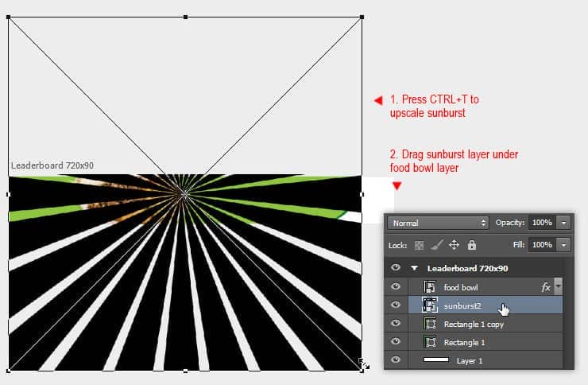Expand food bowl layer effects arrow
Screen dimensions: 588x385
click(x=558, y=286)
